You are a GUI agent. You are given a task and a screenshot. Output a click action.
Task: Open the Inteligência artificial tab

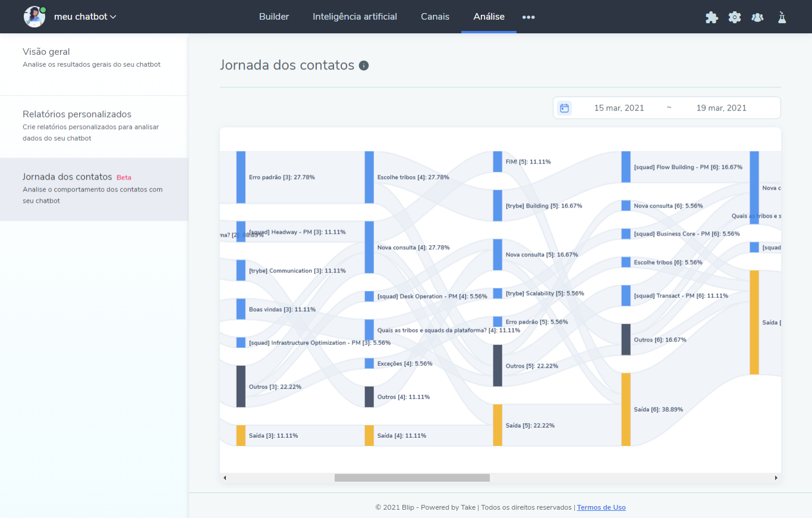pyautogui.click(x=355, y=17)
